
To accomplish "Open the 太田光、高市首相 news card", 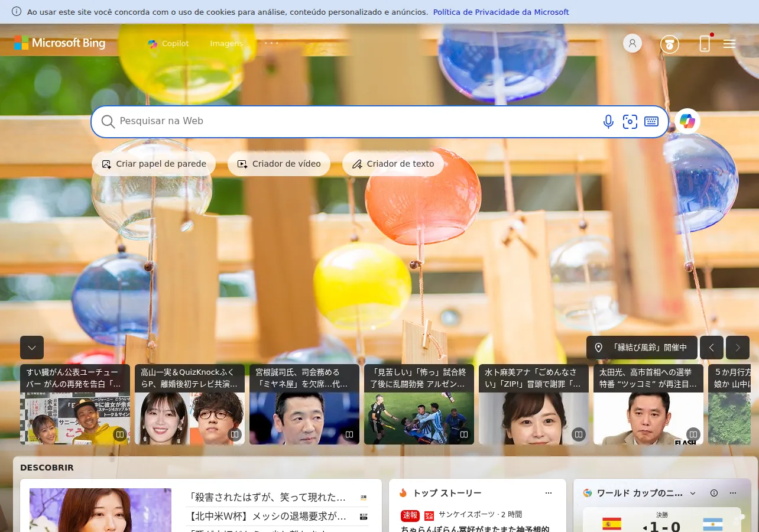I will 648,404.
